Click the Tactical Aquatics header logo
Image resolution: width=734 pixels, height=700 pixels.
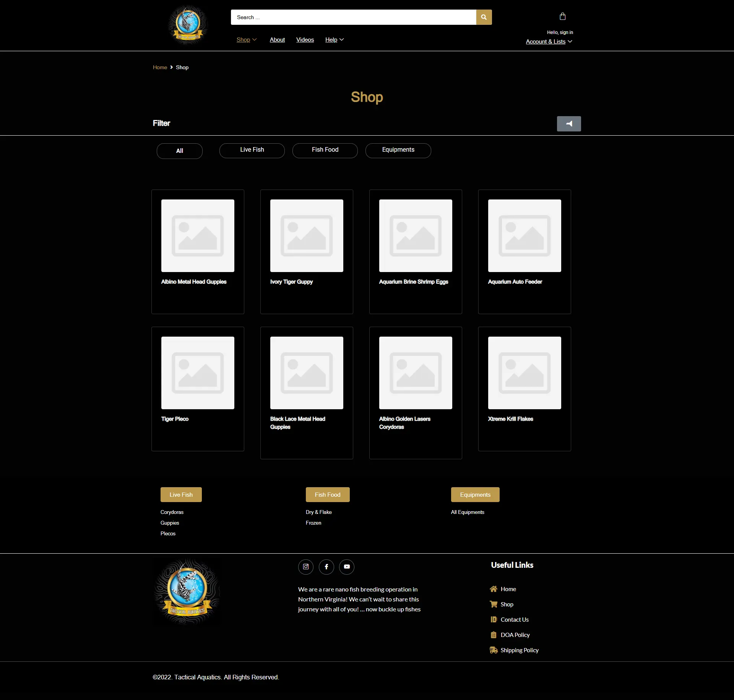(x=188, y=25)
